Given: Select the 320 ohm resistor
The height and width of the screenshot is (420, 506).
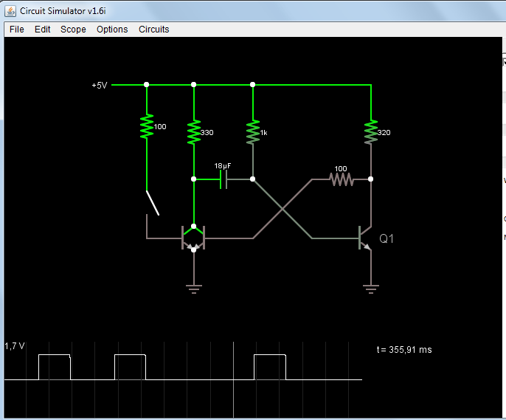Looking at the screenshot, I should pyautogui.click(x=371, y=132).
